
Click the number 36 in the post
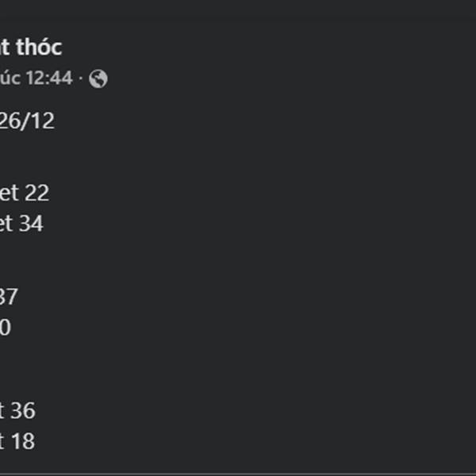[23, 411]
